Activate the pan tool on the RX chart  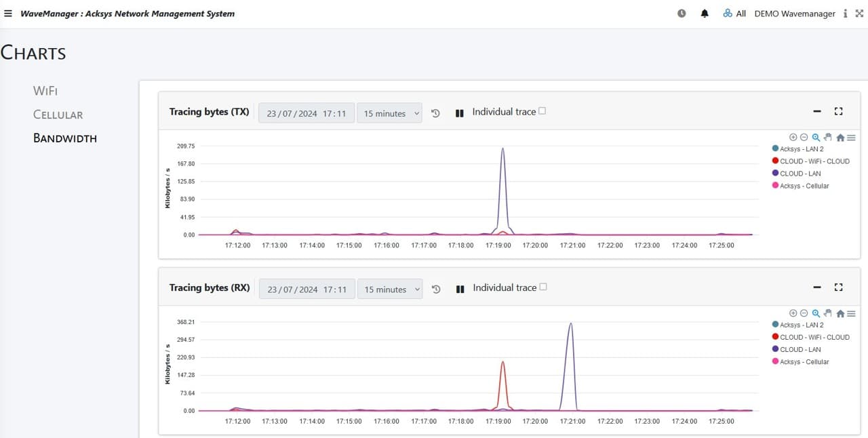827,313
